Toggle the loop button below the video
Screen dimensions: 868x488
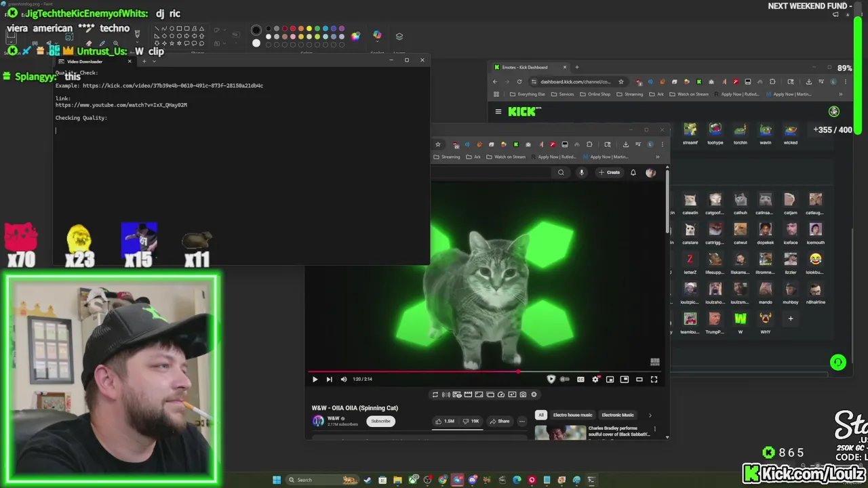[x=435, y=394]
